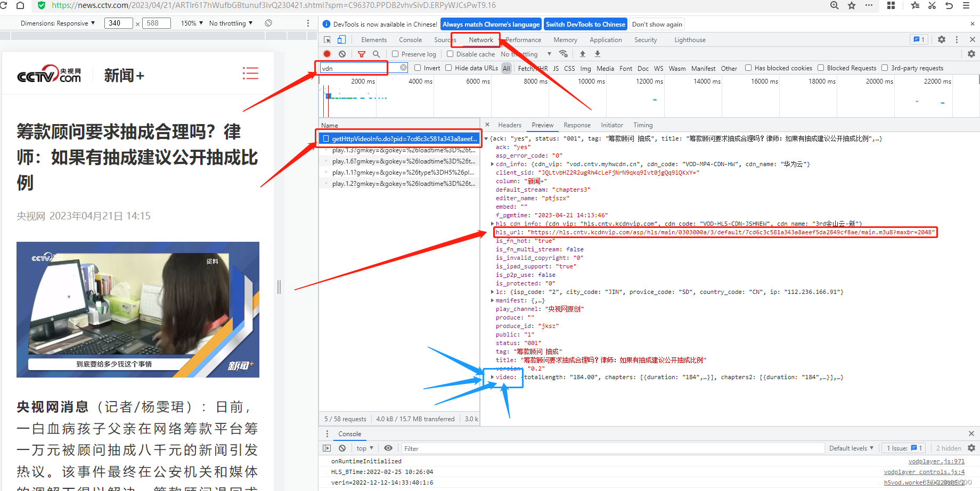Open network search magnifier
Image resolution: width=980 pixels, height=491 pixels.
[376, 54]
